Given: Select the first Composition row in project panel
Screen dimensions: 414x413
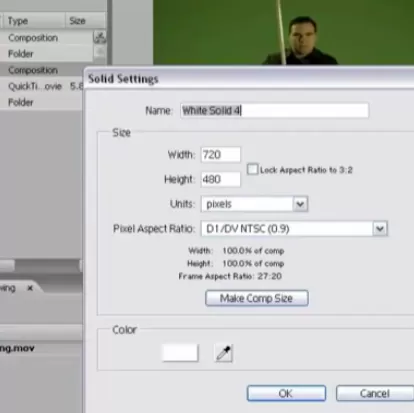Looking at the screenshot, I should pyautogui.click(x=47, y=38).
